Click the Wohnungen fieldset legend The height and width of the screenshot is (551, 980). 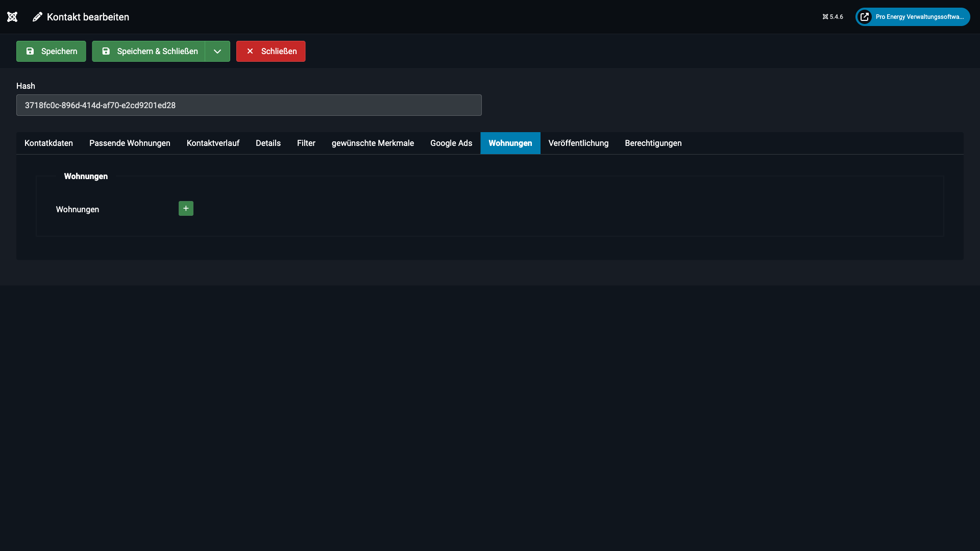[x=86, y=176]
